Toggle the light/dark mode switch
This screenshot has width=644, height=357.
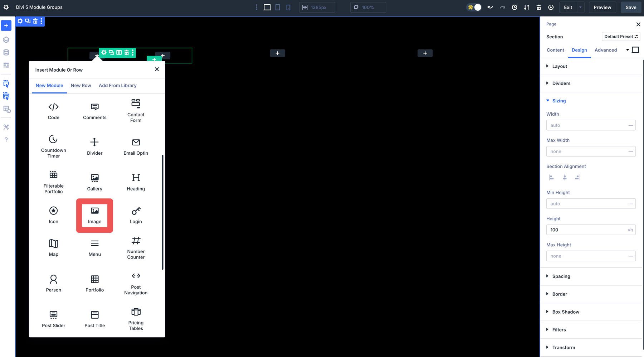pyautogui.click(x=474, y=7)
